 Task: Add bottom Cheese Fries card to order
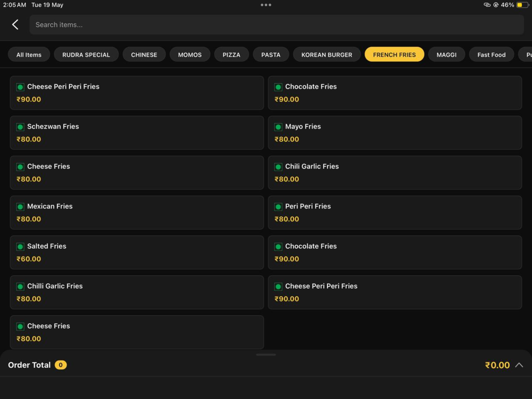(137, 332)
